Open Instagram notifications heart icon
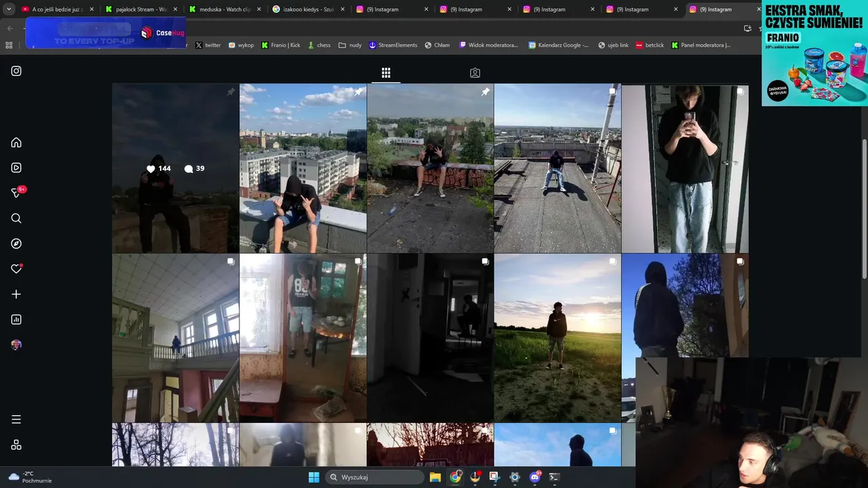Image resolution: width=868 pixels, height=488 pixels. click(16, 269)
